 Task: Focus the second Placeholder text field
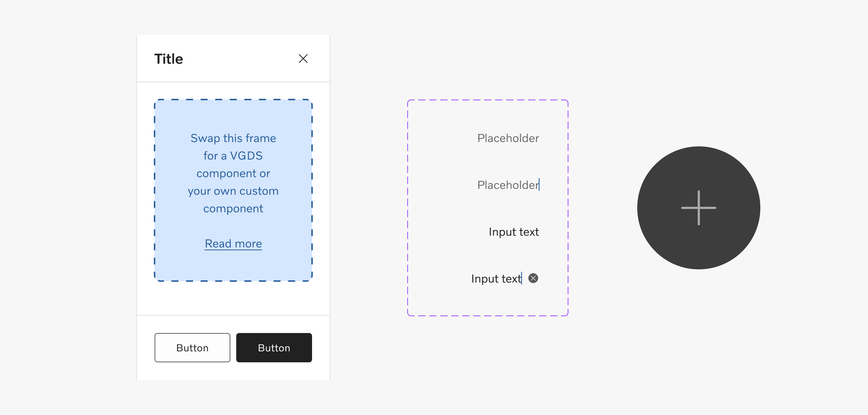(x=508, y=185)
